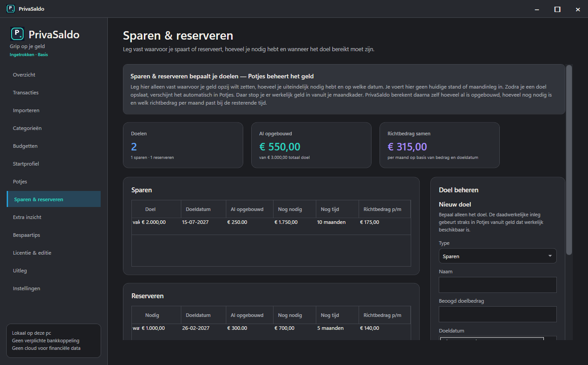588x365 pixels.
Task: Select Sparen & reserveren in the sidebar
Action: point(53,199)
